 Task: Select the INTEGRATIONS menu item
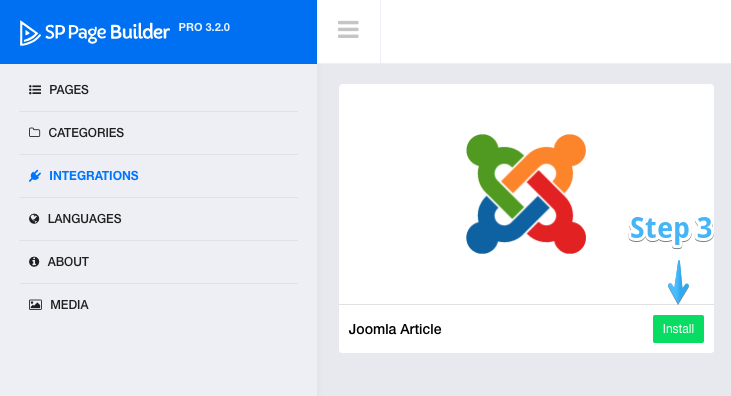(159, 176)
